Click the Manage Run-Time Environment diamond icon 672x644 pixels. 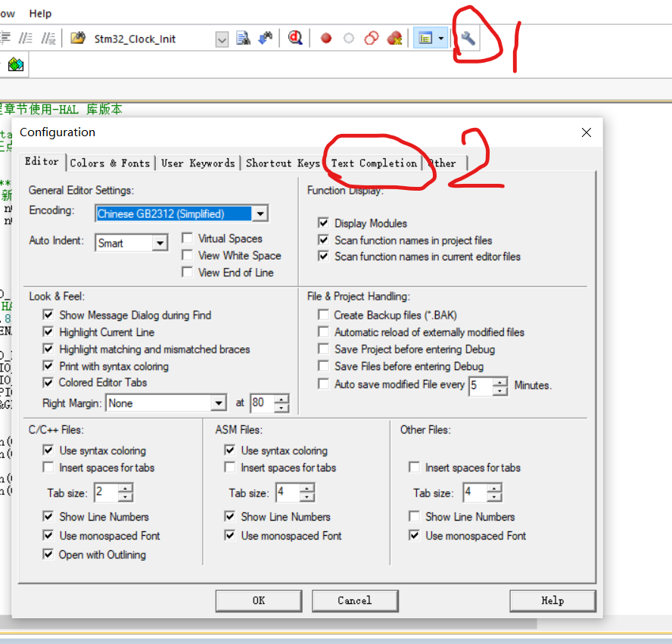point(16,64)
